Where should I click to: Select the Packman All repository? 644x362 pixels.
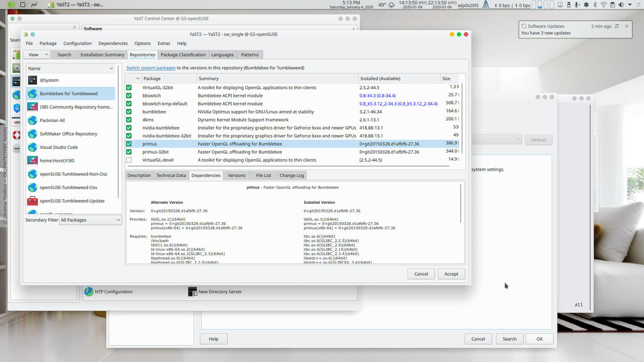(x=71, y=120)
